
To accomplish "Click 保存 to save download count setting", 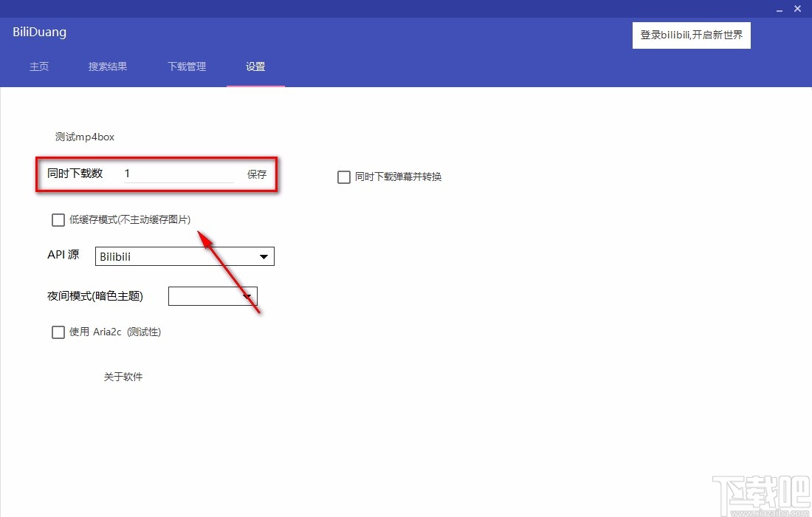I will tap(256, 174).
